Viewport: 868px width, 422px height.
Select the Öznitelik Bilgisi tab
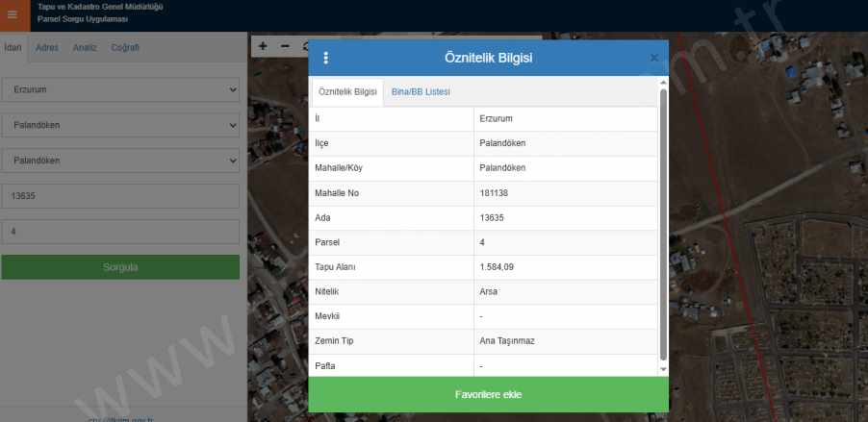(347, 92)
